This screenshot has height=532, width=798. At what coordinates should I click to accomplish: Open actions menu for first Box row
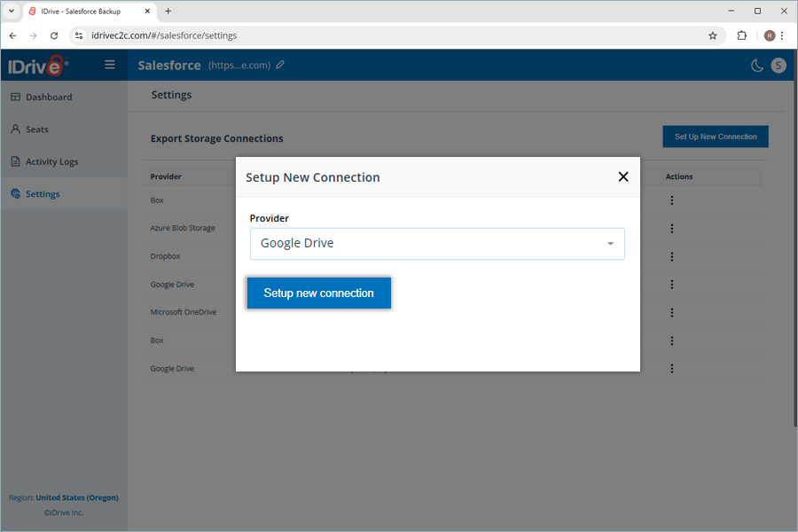coord(672,200)
